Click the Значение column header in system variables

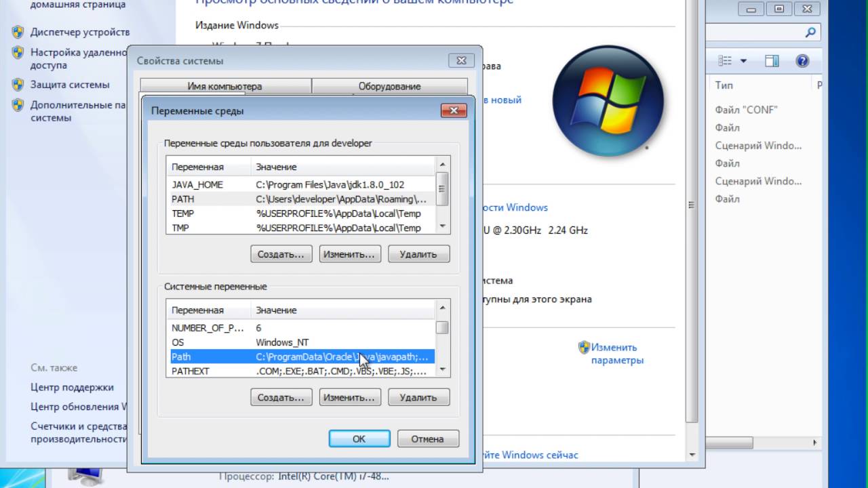(343, 310)
